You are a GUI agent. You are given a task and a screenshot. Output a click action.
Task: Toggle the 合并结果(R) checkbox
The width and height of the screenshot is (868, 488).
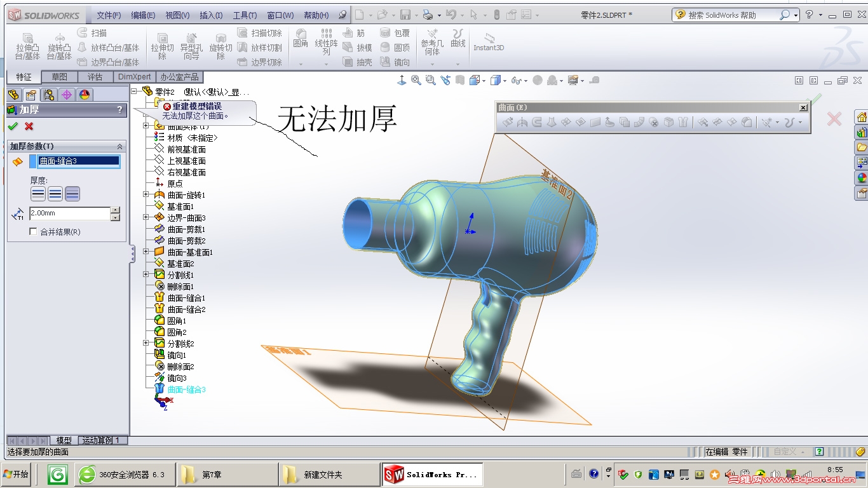pos(34,232)
